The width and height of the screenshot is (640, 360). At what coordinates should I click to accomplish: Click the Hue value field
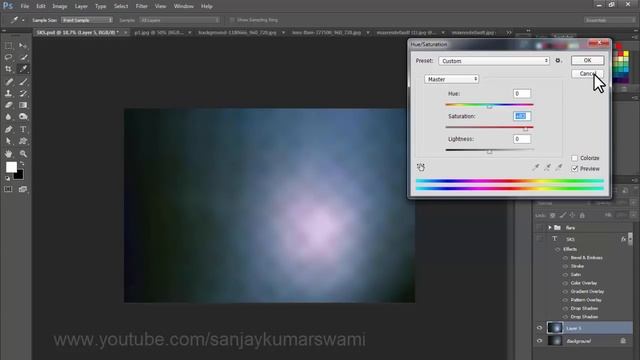(522, 94)
